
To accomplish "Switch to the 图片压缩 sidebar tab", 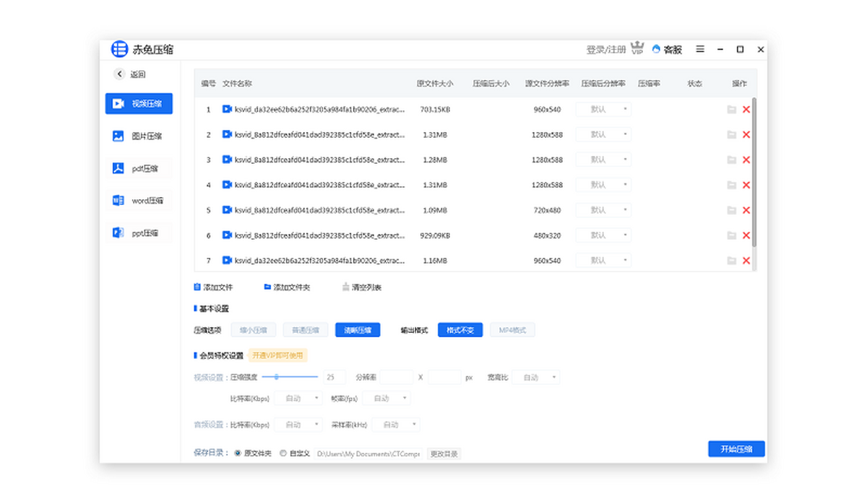I will click(x=139, y=136).
